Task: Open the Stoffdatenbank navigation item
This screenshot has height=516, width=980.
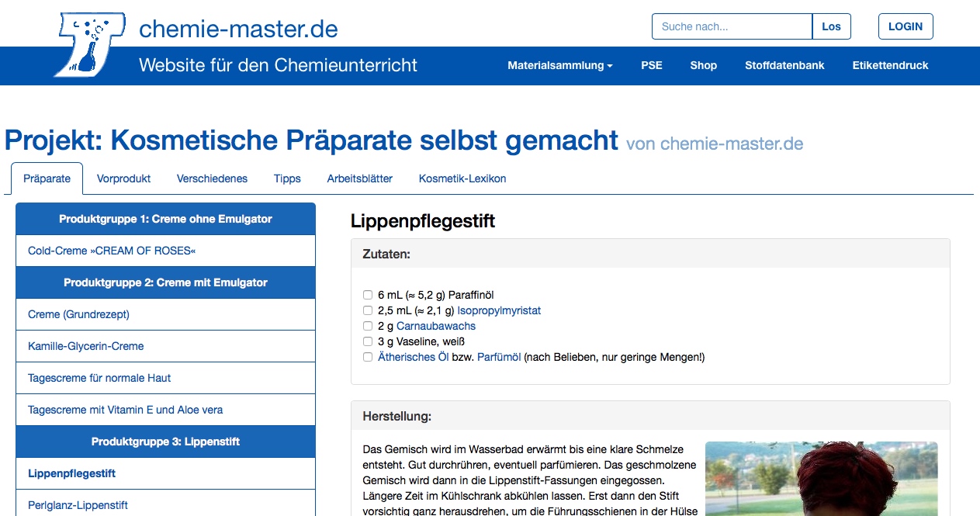Action: (784, 65)
